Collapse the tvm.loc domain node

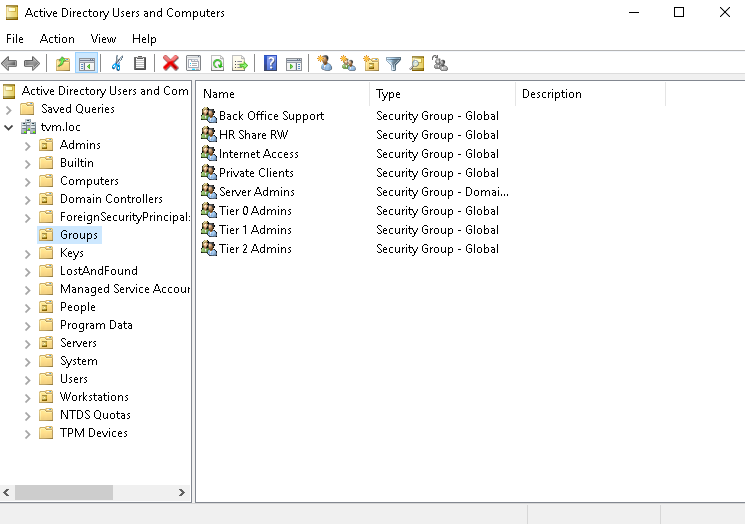coord(9,127)
